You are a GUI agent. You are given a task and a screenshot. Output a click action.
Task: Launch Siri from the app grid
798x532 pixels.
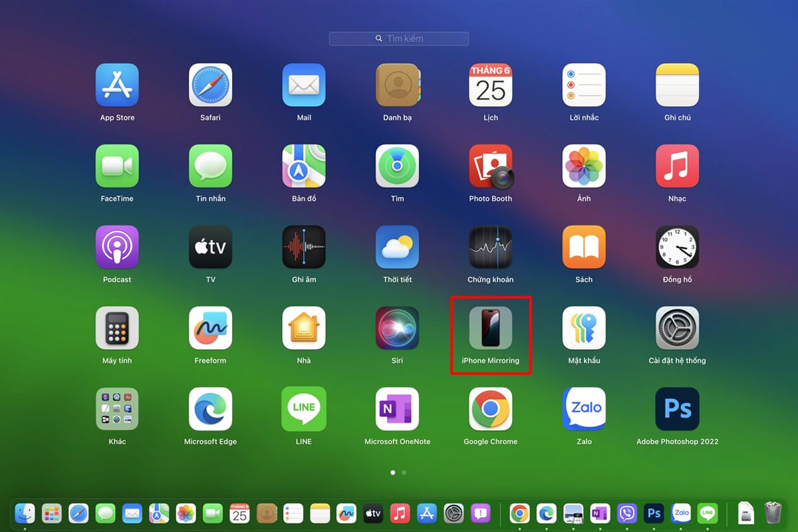(397, 328)
